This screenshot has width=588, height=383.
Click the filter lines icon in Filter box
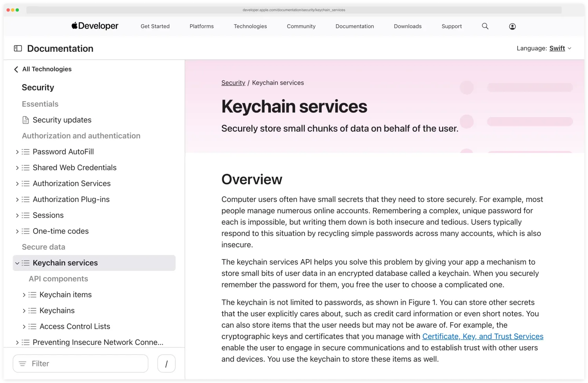23,364
